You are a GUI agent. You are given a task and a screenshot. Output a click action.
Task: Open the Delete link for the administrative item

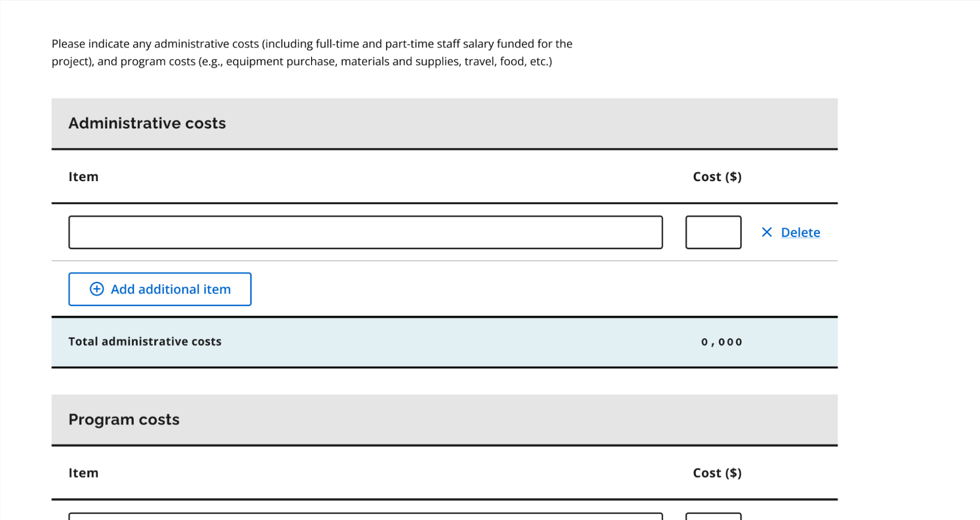pos(801,232)
